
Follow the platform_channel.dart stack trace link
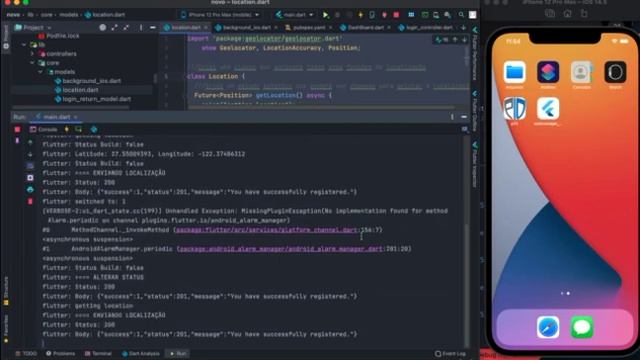tap(267, 230)
